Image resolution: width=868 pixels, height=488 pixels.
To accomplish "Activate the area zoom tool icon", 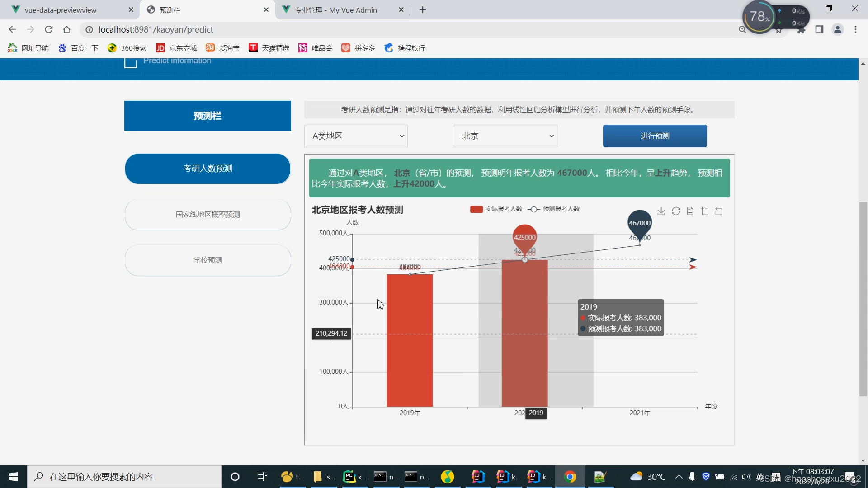I will pyautogui.click(x=704, y=211).
